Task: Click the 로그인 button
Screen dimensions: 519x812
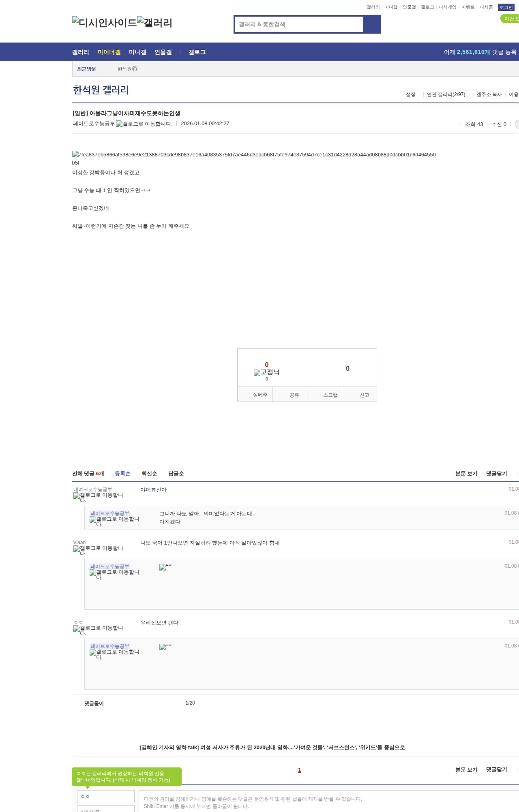Action: pyautogui.click(x=506, y=7)
